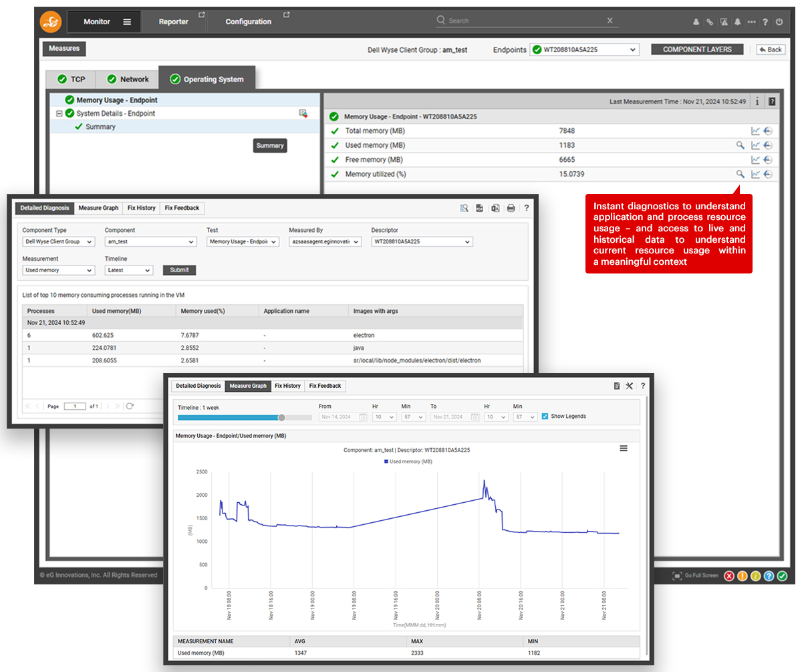Open the user profile icon in header

click(696, 22)
